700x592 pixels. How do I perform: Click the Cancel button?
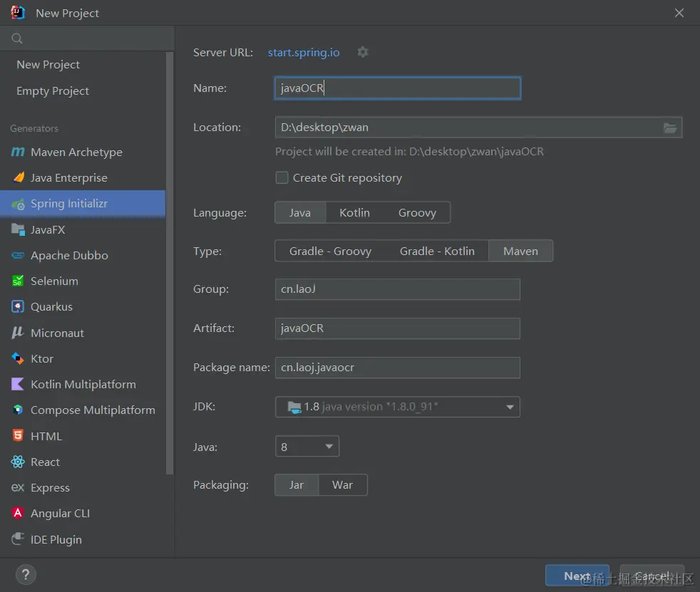pos(652,576)
